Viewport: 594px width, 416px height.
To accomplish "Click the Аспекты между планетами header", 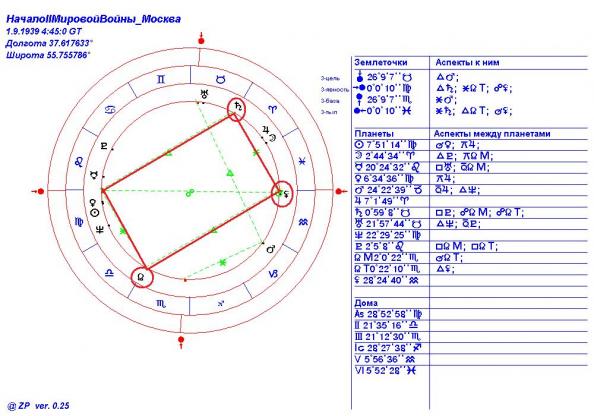I will [492, 133].
